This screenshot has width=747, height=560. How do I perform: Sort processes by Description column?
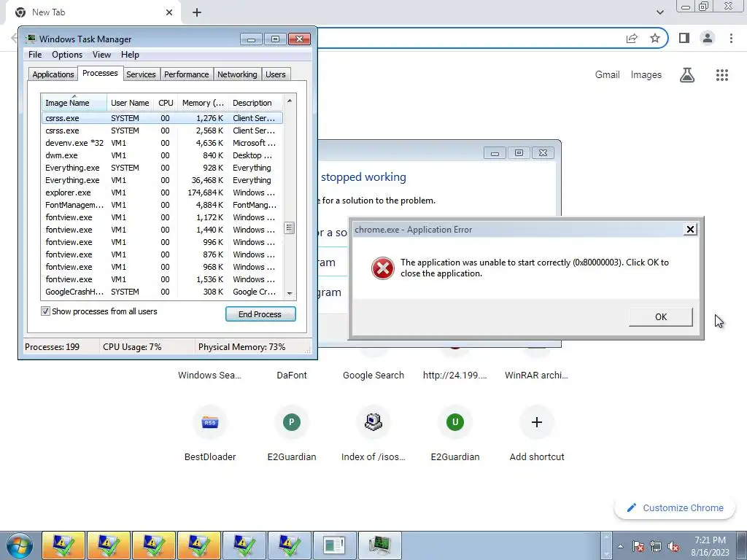tap(255, 102)
